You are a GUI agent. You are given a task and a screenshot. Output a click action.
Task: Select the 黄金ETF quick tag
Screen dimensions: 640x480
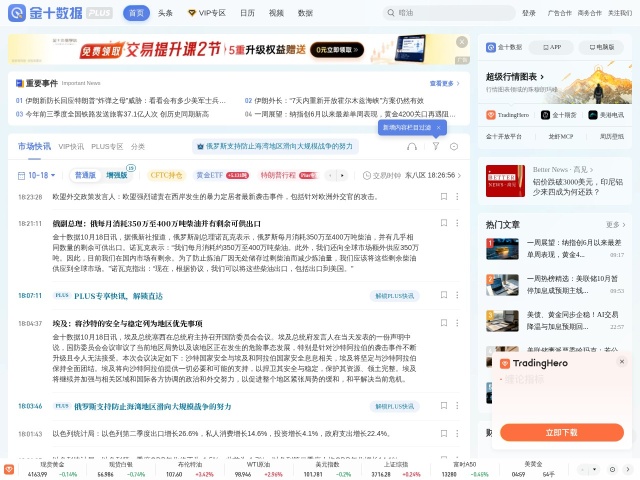[222, 175]
